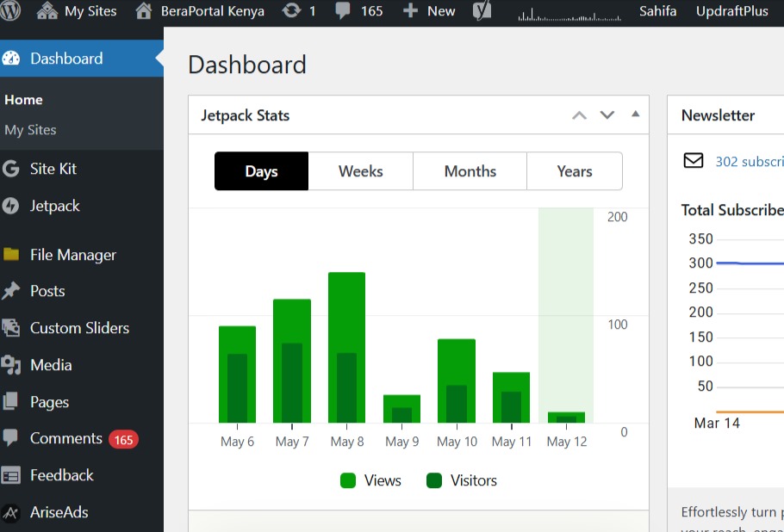Switch stats view to Weeks
Viewport: 784px width, 532px height.
tap(360, 171)
